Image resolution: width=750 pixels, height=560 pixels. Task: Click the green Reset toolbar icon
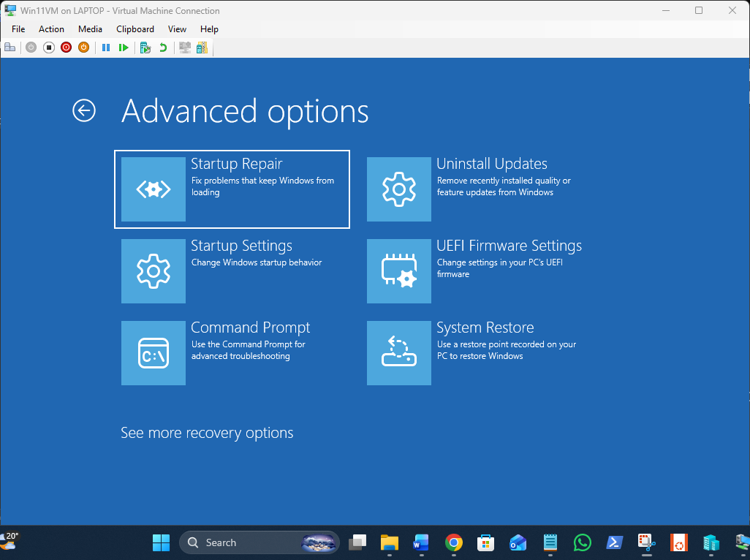tap(124, 48)
